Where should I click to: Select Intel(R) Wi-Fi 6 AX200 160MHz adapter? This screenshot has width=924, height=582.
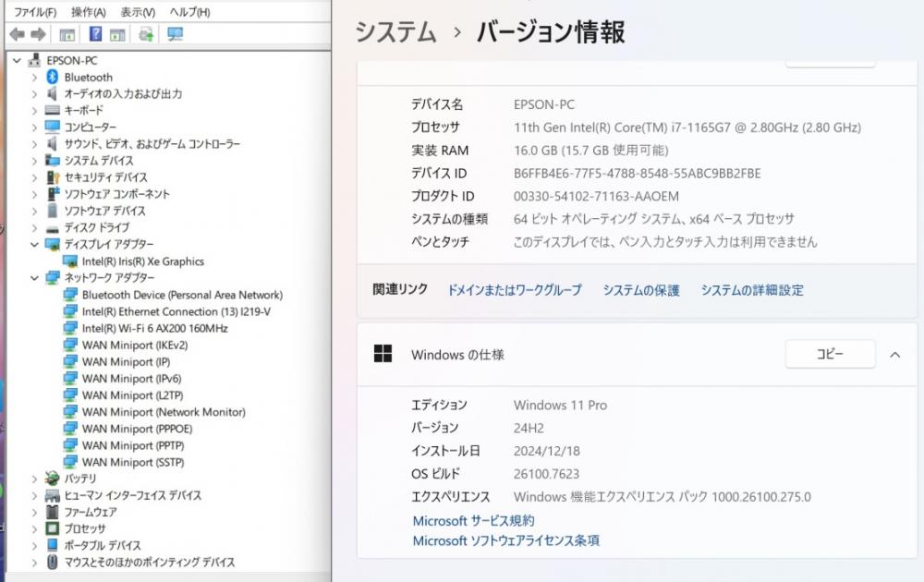pos(154,328)
